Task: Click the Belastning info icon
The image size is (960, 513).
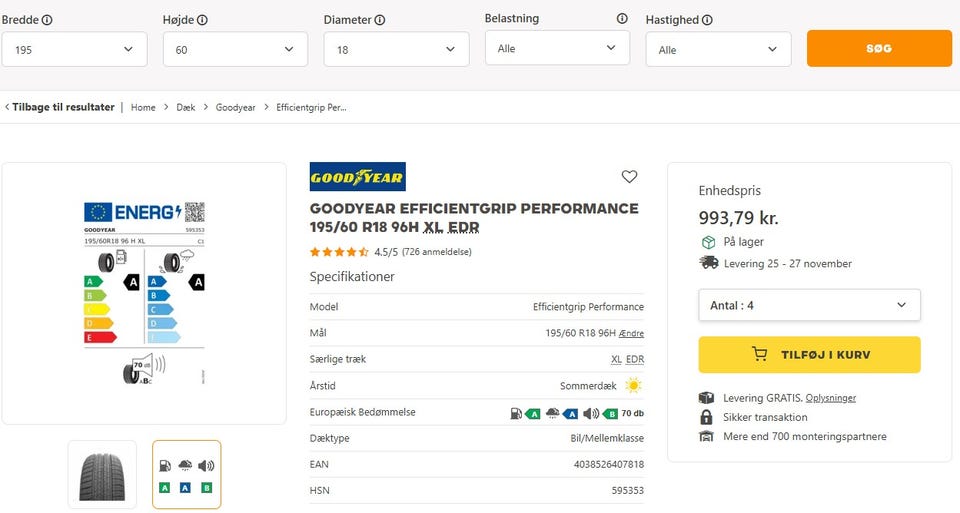Action: click(622, 19)
